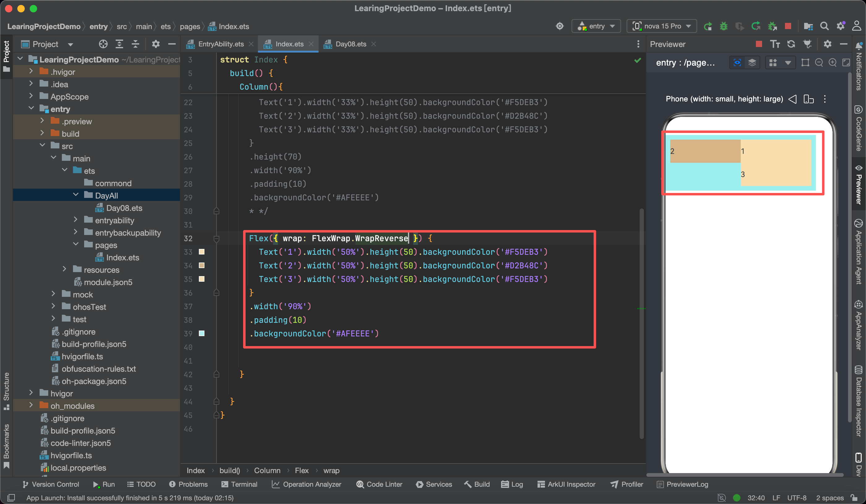Image resolution: width=866 pixels, height=504 pixels.
Task: Expand the resources folder in project tree
Action: [x=65, y=270]
